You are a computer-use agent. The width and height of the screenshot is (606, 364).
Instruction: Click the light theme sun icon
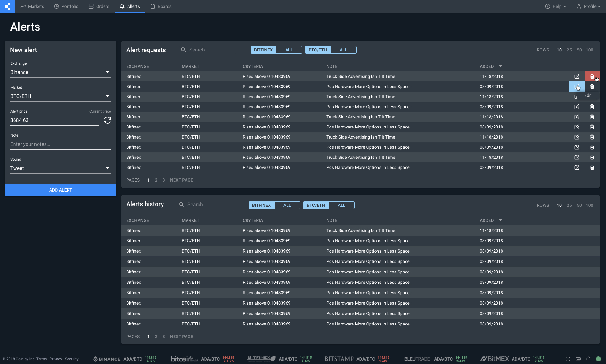tap(568, 359)
